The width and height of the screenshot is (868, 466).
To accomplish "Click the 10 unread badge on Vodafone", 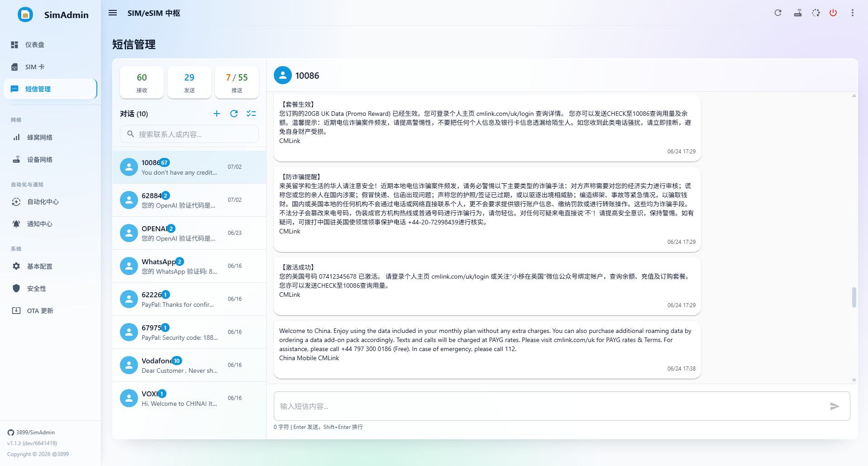I will (177, 361).
